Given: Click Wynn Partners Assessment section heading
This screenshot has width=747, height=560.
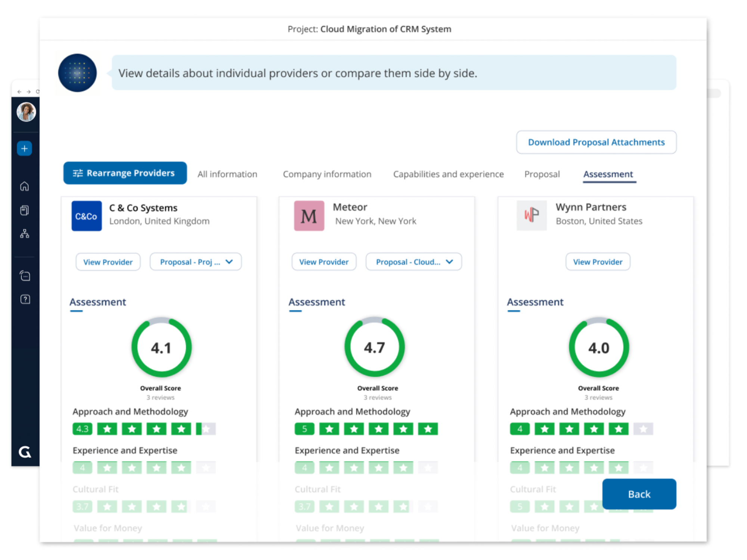Looking at the screenshot, I should [x=535, y=302].
